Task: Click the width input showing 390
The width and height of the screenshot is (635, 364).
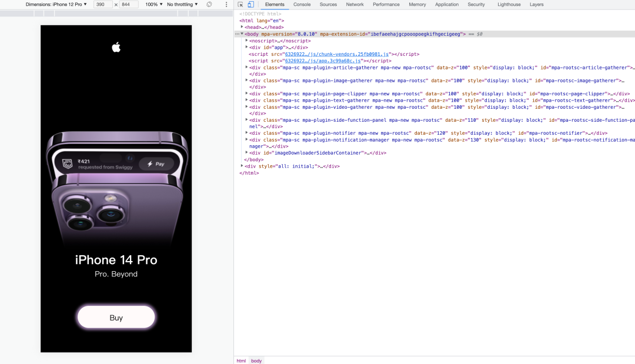Action: pyautogui.click(x=103, y=5)
